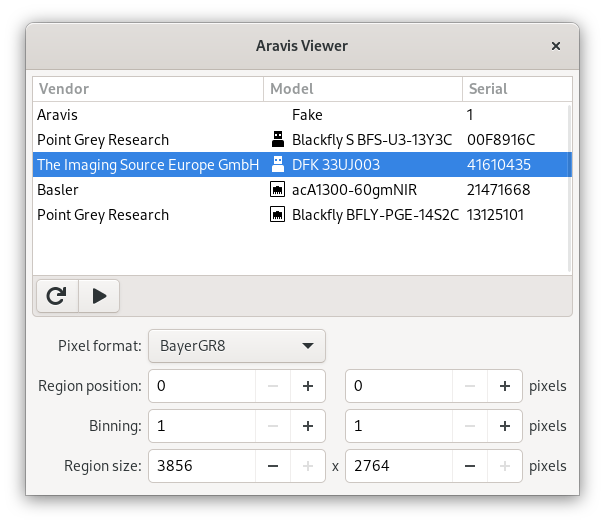Sort devices by Serial column

coord(516,89)
